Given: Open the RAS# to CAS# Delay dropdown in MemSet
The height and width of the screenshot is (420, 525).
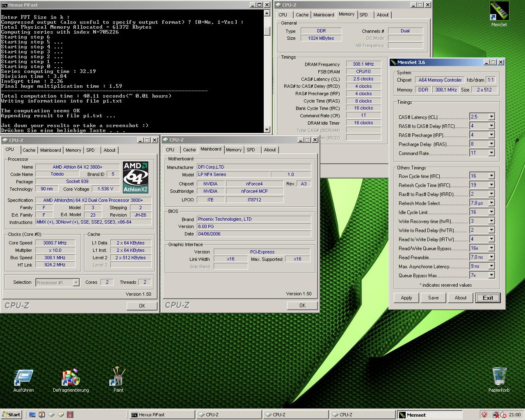Looking at the screenshot, I should tap(491, 126).
